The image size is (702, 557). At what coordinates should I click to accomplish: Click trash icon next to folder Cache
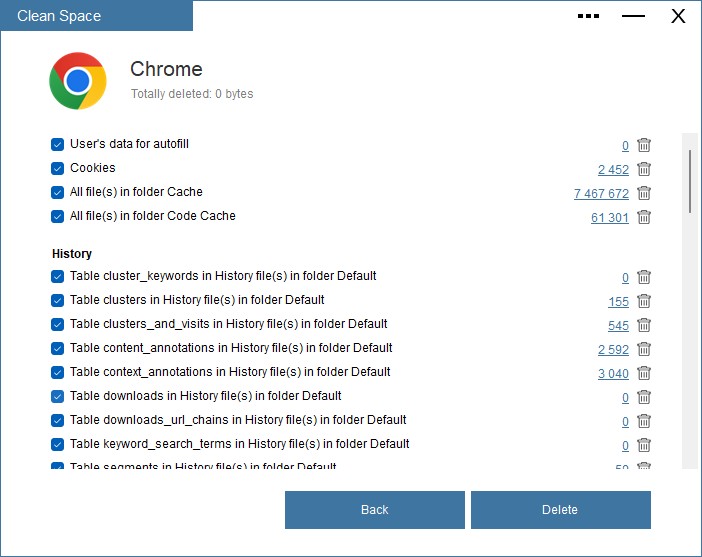click(644, 193)
